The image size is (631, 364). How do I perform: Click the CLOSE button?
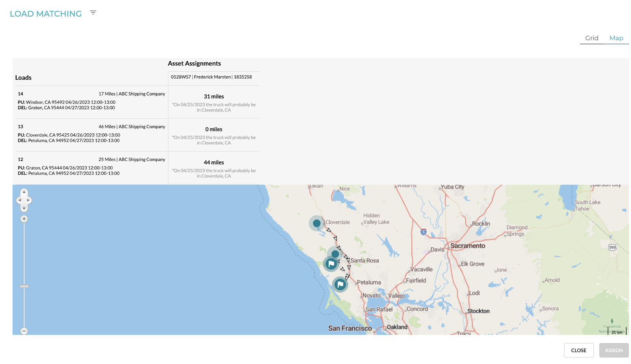[579, 350]
